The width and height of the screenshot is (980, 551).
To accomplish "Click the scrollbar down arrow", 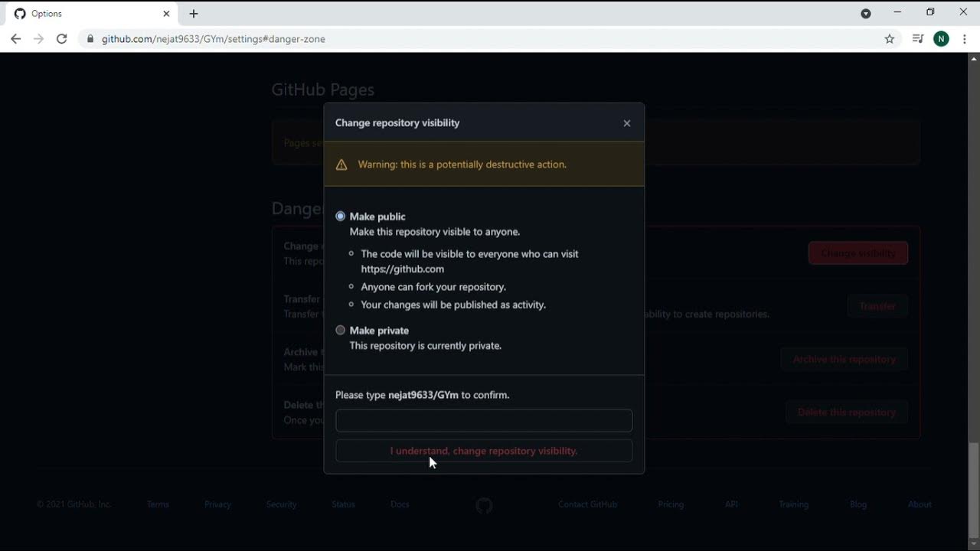I will 974,544.
